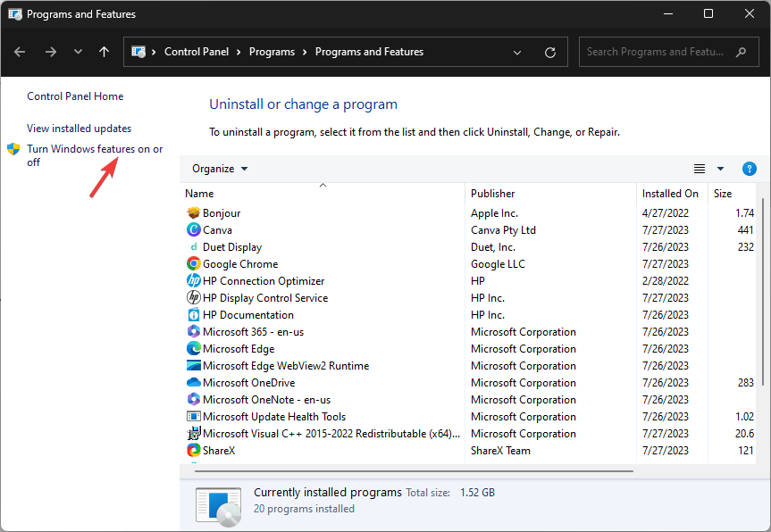This screenshot has height=532, width=771.
Task: Click the horizontal scrollbar under program list
Action: click(x=414, y=471)
